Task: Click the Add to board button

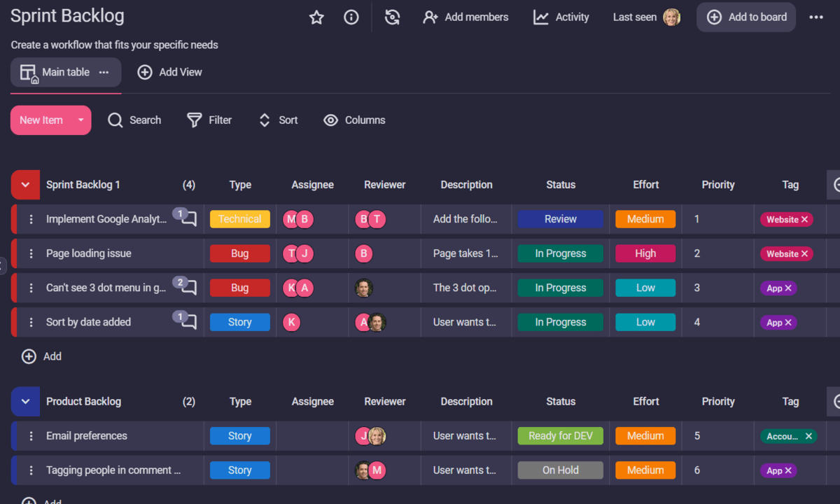Action: [746, 17]
